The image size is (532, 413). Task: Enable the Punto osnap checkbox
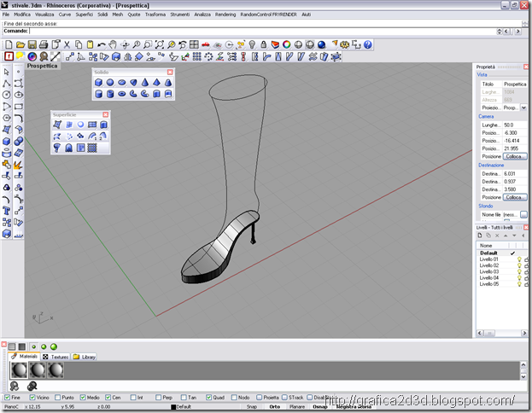[58, 397]
